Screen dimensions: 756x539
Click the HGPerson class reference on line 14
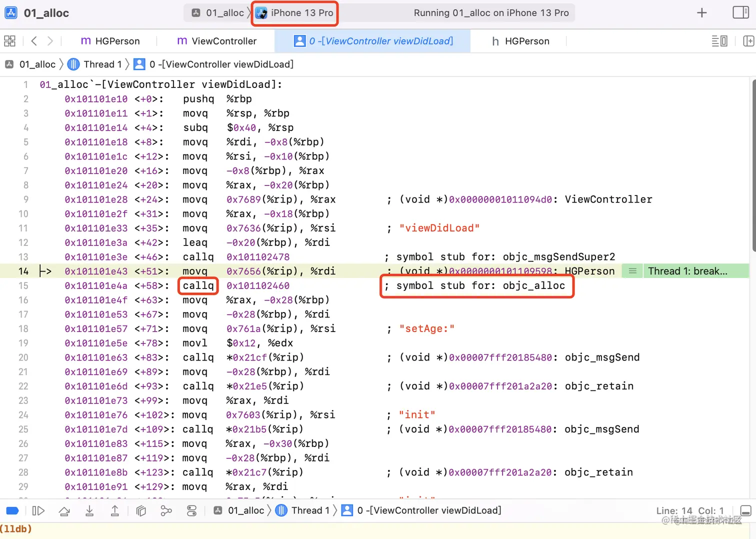pyautogui.click(x=589, y=271)
